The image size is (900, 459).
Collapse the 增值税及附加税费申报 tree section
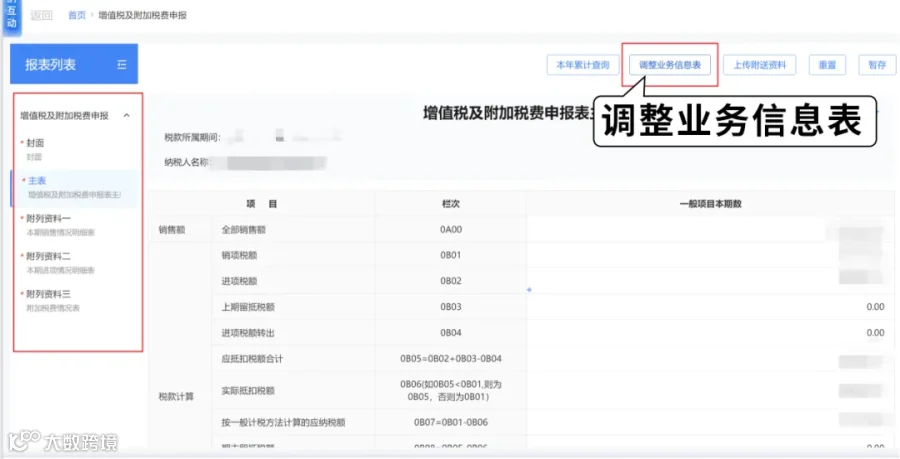[x=127, y=115]
